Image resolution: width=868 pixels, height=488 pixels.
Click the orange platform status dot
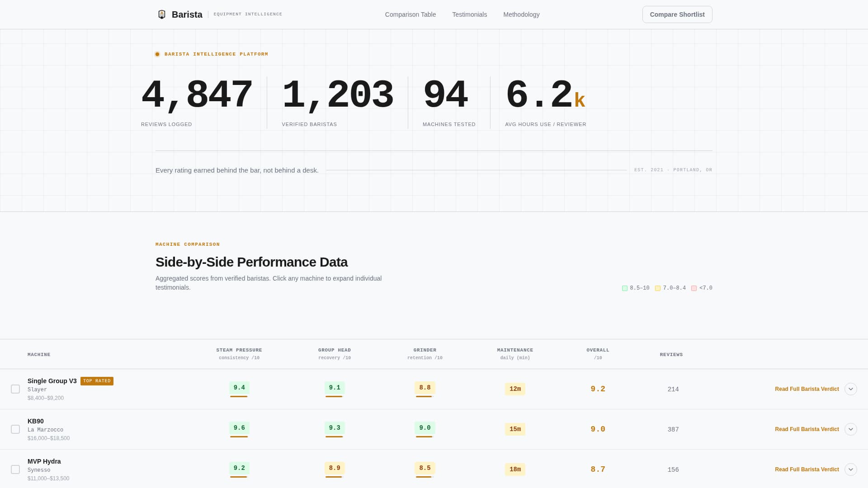point(157,54)
